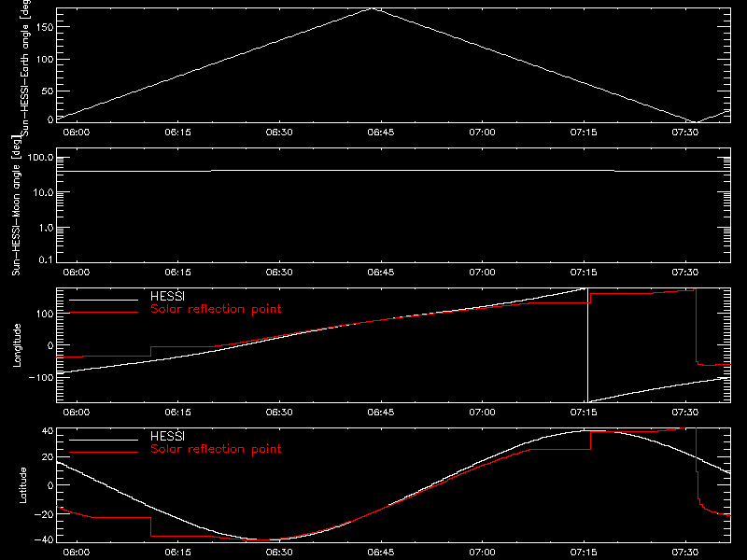Click the Longitude axis title
The width and height of the screenshot is (747, 560).
(17, 345)
